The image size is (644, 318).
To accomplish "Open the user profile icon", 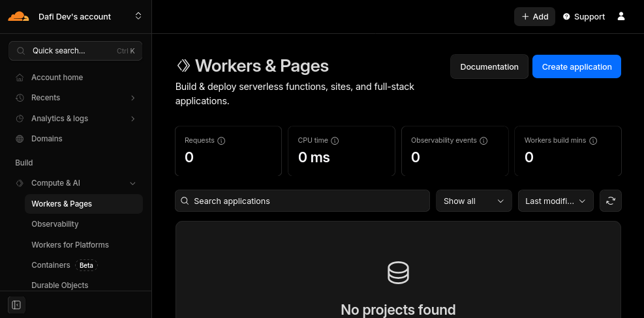I will click(621, 16).
